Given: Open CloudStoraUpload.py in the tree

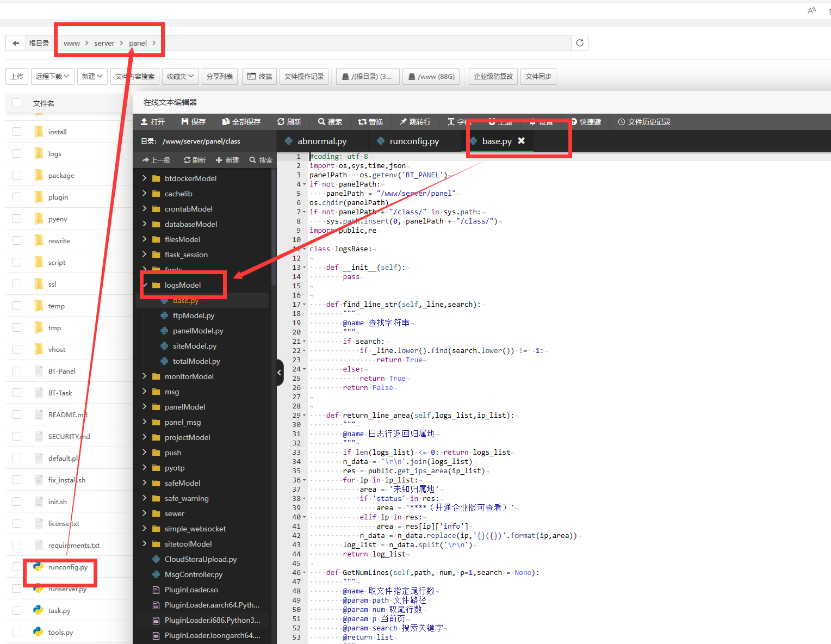Looking at the screenshot, I should coord(201,559).
